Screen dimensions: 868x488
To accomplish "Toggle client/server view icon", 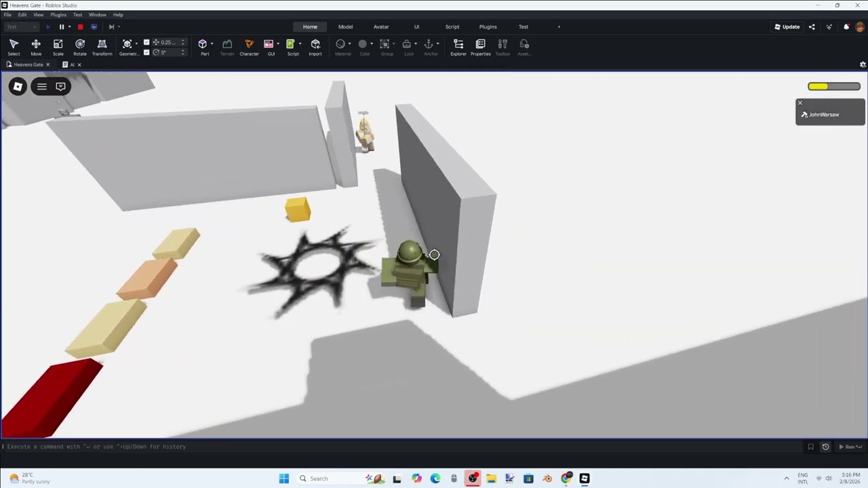I will 94,27.
